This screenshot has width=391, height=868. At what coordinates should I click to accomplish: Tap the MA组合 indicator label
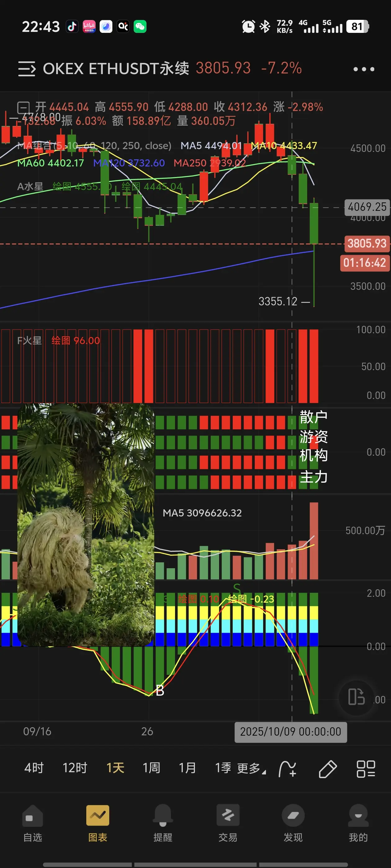coord(94,146)
